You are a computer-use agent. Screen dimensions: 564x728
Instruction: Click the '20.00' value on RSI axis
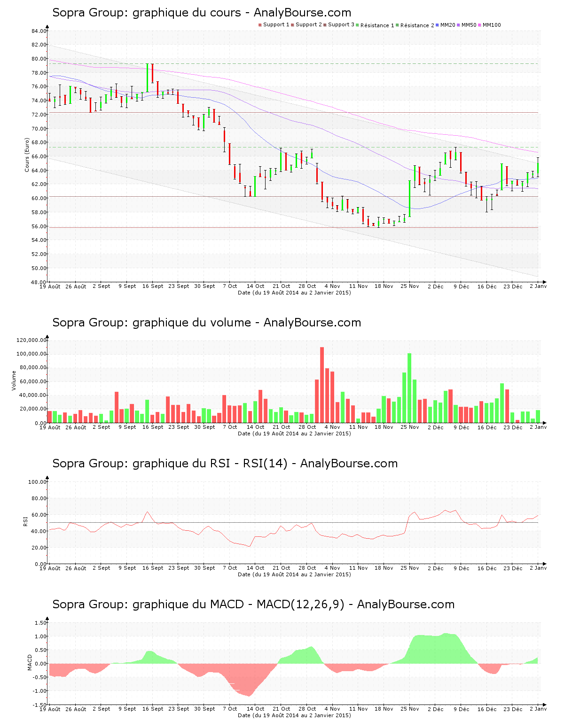39,548
